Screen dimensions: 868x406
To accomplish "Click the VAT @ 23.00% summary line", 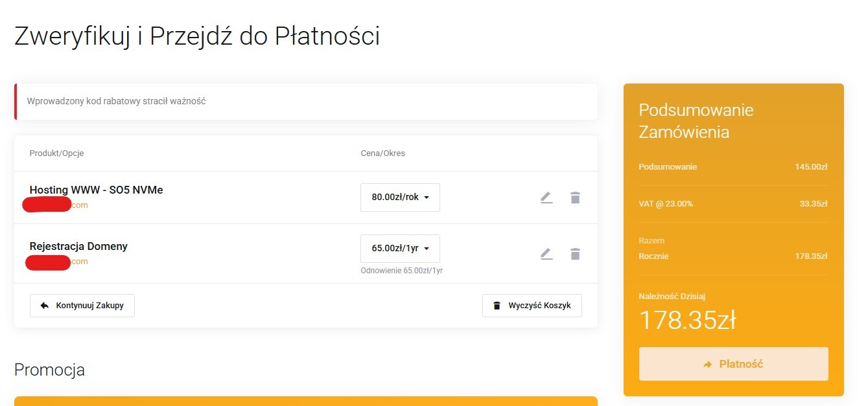I will point(666,204).
